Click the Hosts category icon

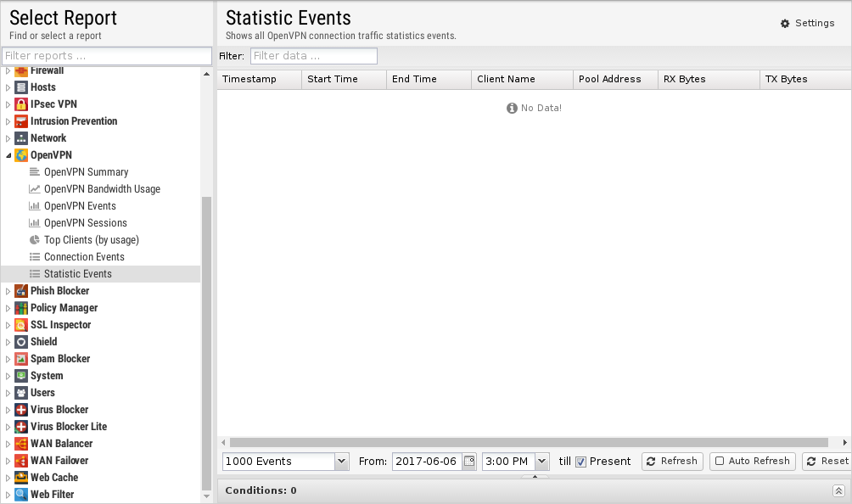[x=21, y=87]
